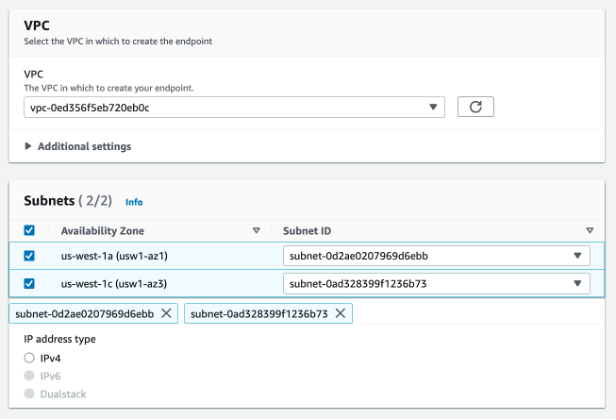Screen dimensions: 616x420
Task: Open the VPC selection dropdown
Action: click(234, 107)
